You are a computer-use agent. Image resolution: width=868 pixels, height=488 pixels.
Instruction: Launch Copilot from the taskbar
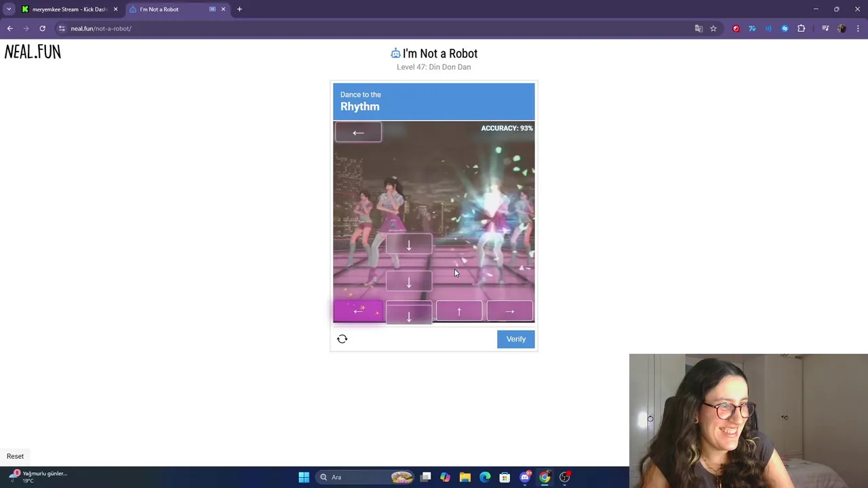click(x=445, y=477)
